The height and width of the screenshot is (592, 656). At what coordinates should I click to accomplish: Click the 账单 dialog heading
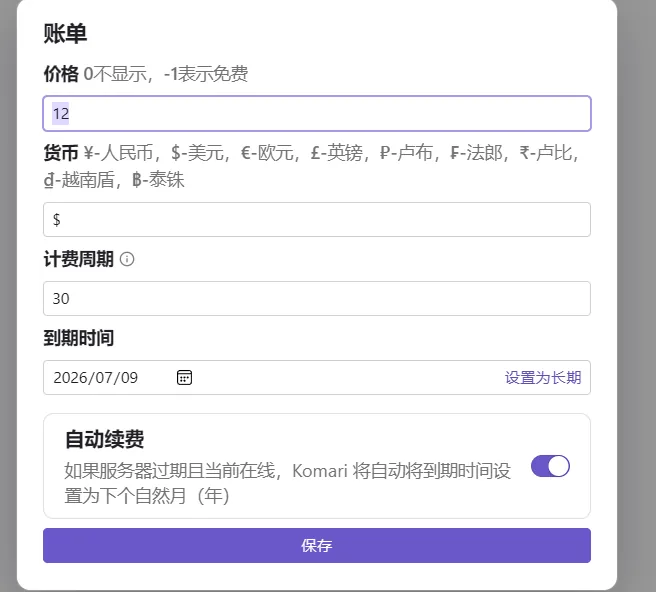[x=65, y=33]
